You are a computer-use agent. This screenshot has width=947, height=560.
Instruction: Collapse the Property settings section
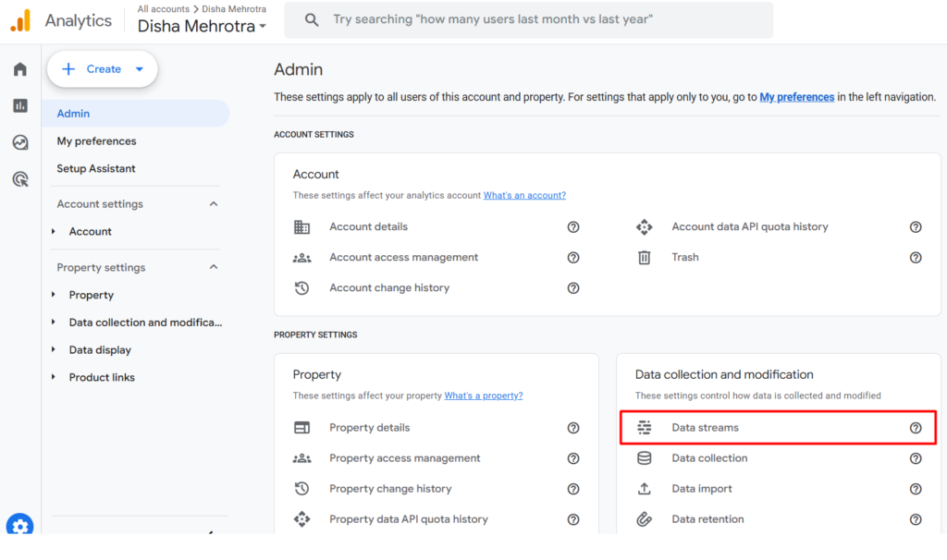pos(214,268)
